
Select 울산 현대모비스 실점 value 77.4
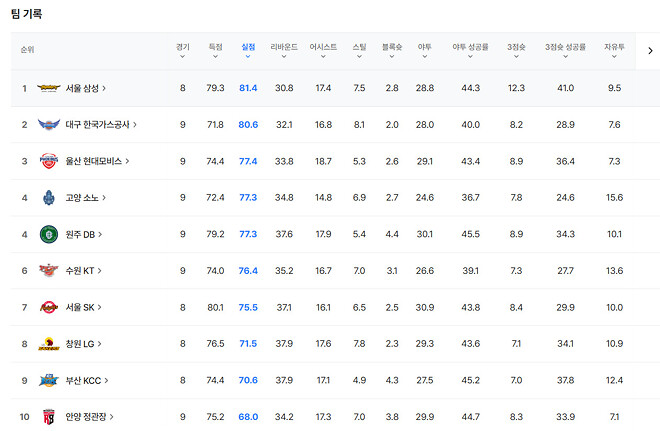pos(248,161)
